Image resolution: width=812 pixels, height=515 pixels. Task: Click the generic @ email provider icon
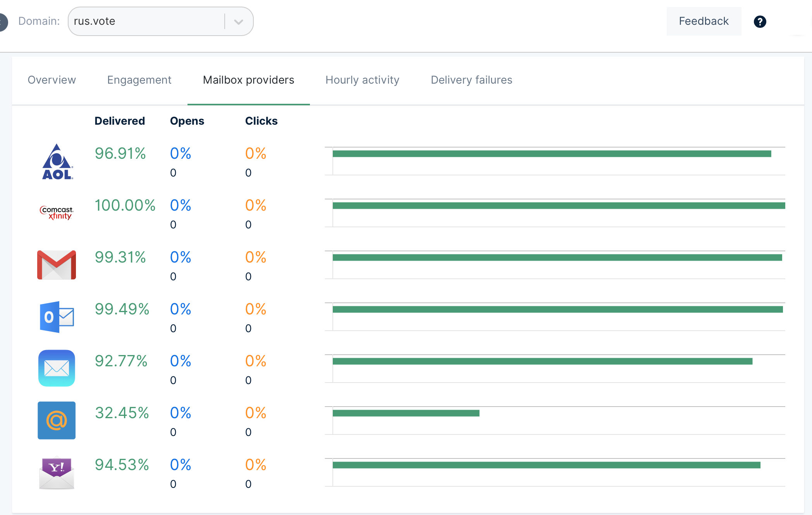[57, 420]
